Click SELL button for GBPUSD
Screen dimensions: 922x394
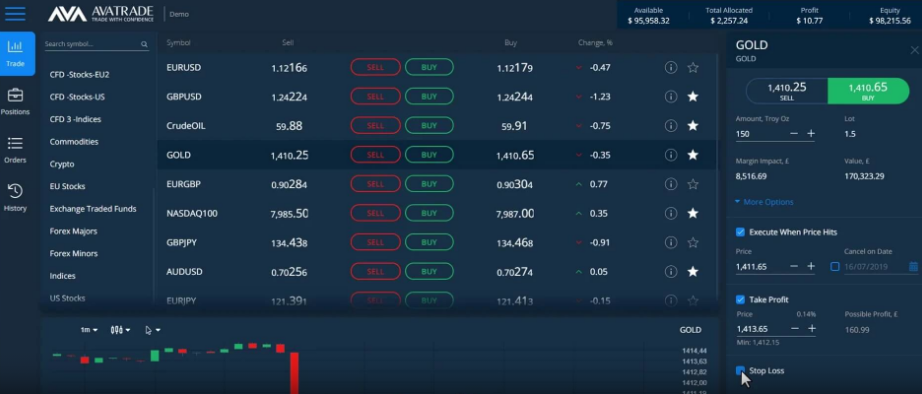(375, 96)
